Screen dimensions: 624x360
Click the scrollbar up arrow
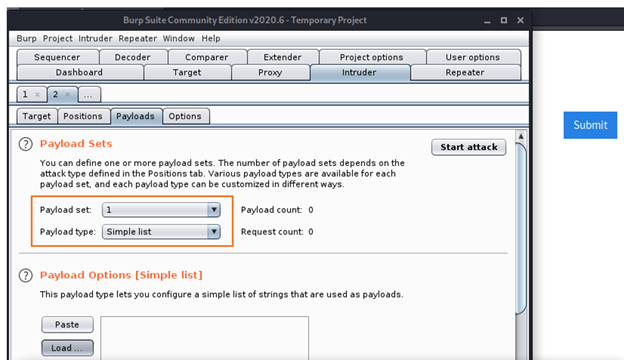(x=521, y=136)
